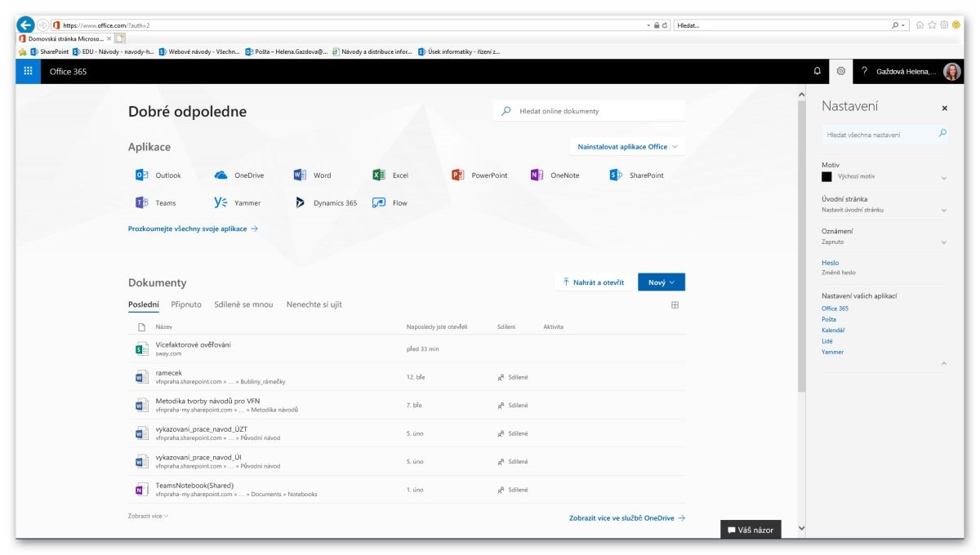The height and width of the screenshot is (555, 980).
Task: Click the magnifier in settings search box
Action: coord(942,133)
